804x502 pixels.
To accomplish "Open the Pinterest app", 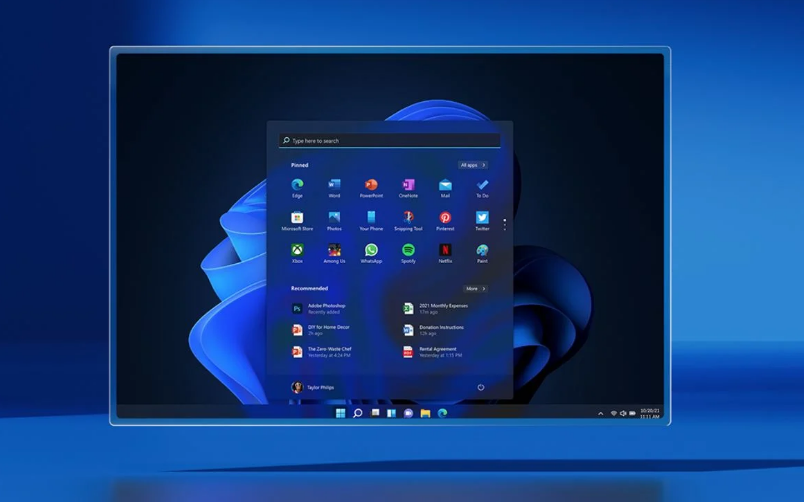I will click(445, 221).
